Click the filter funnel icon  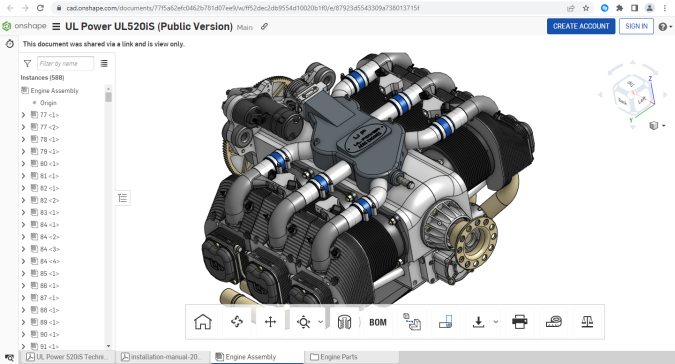28,64
